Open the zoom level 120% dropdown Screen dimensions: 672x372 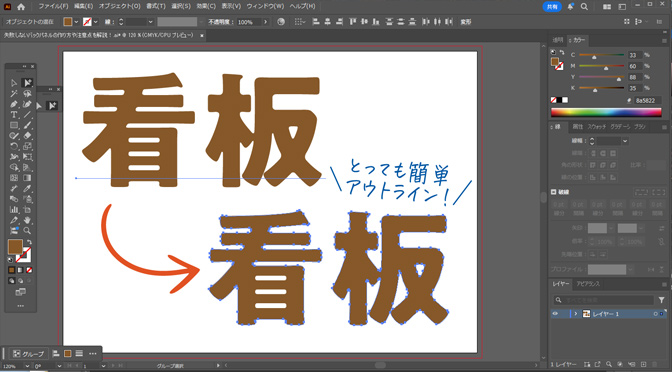pos(27,366)
